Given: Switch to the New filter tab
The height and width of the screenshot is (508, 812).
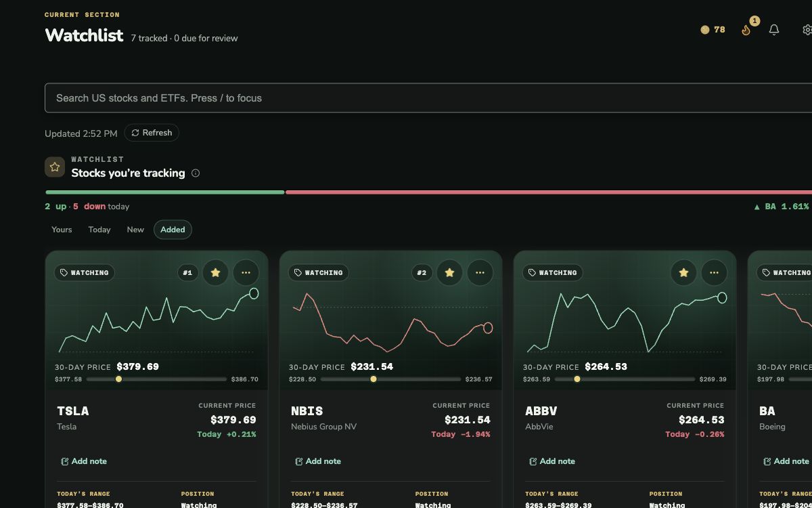Looking at the screenshot, I should click(x=135, y=230).
